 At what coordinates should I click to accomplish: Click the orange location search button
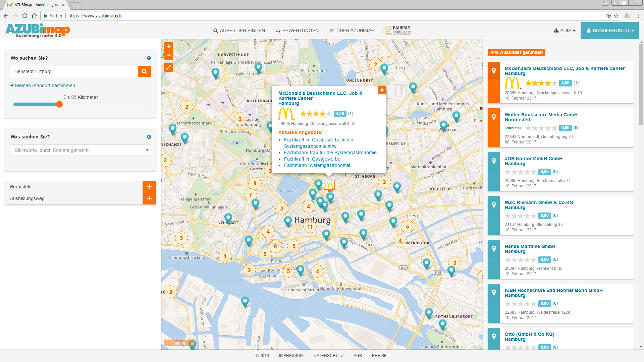144,71
